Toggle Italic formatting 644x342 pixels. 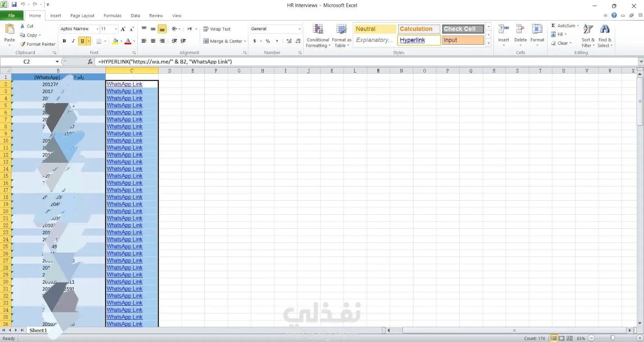(x=73, y=41)
